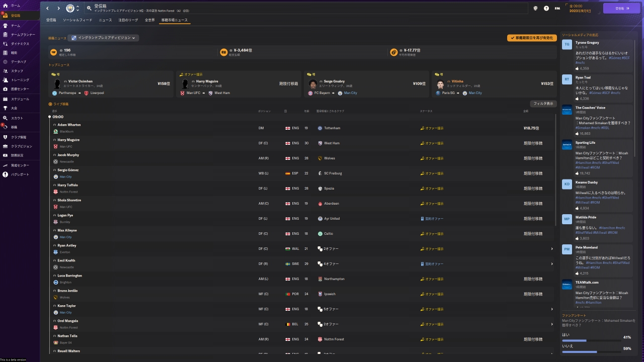Viewport: 644px width, 362px height.
Task: Click the フィルタ表示 filter button
Action: 543,104
